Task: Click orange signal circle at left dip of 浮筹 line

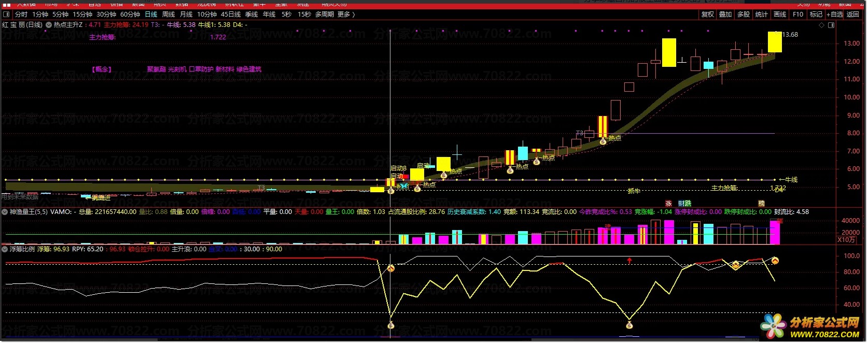Action: click(391, 268)
